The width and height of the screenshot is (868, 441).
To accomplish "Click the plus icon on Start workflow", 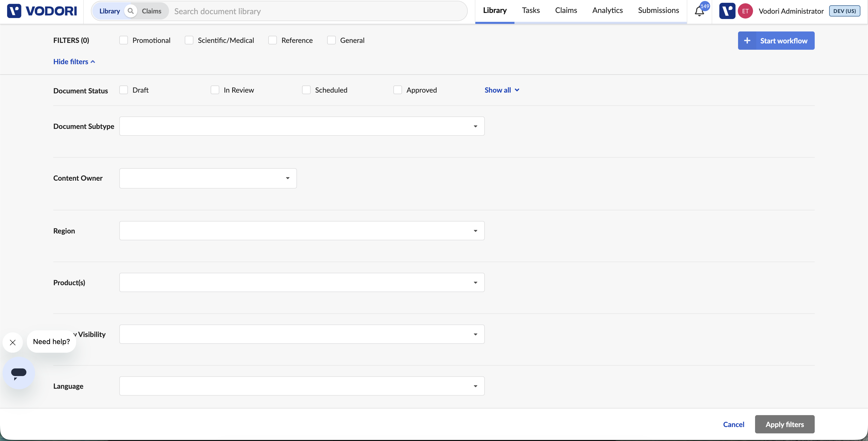I will click(x=747, y=41).
